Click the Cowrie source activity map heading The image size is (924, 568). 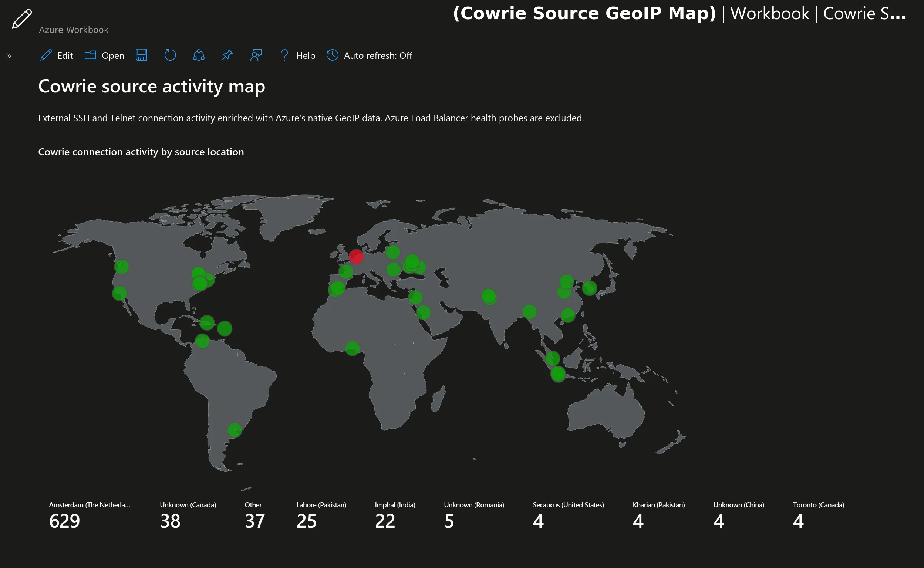click(x=152, y=87)
